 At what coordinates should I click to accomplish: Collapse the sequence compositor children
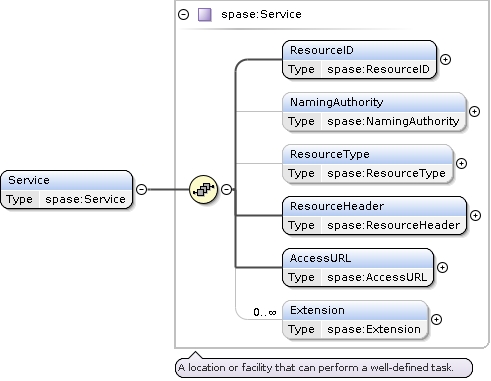[x=227, y=189]
